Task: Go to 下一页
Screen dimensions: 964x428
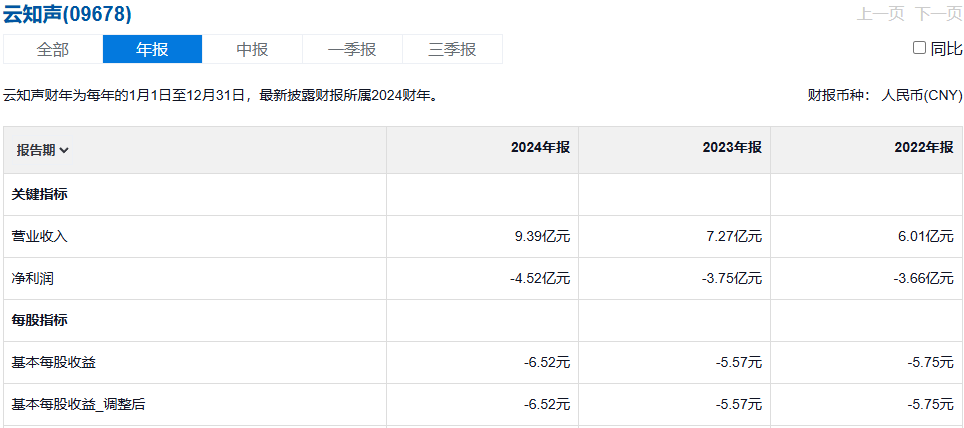Action: click(x=938, y=14)
